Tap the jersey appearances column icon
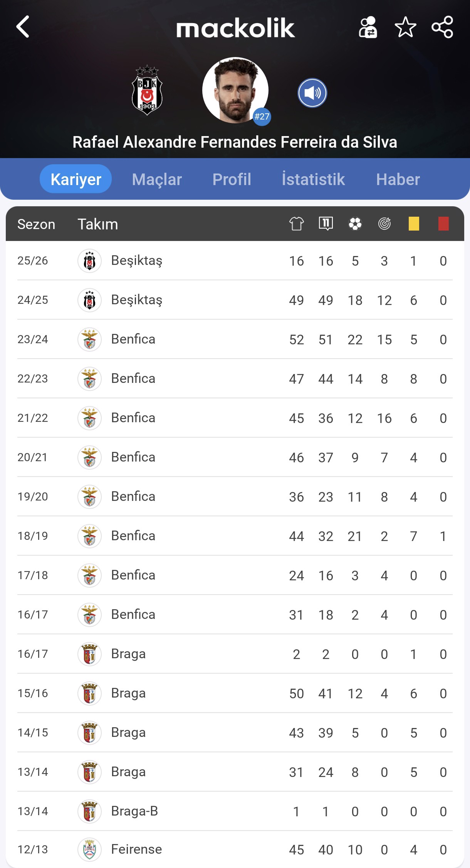This screenshot has height=868, width=470. [296, 224]
